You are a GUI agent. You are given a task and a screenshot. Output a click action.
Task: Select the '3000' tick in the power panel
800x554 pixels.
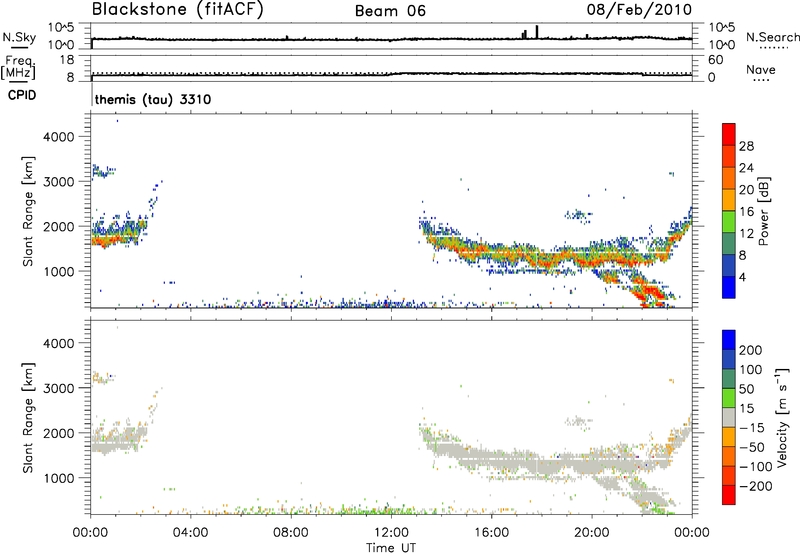(x=59, y=182)
